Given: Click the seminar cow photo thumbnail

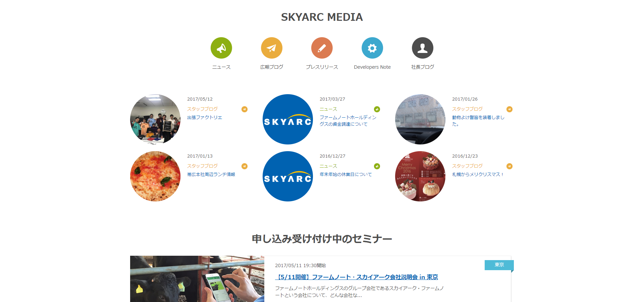Looking at the screenshot, I should click(x=197, y=279).
